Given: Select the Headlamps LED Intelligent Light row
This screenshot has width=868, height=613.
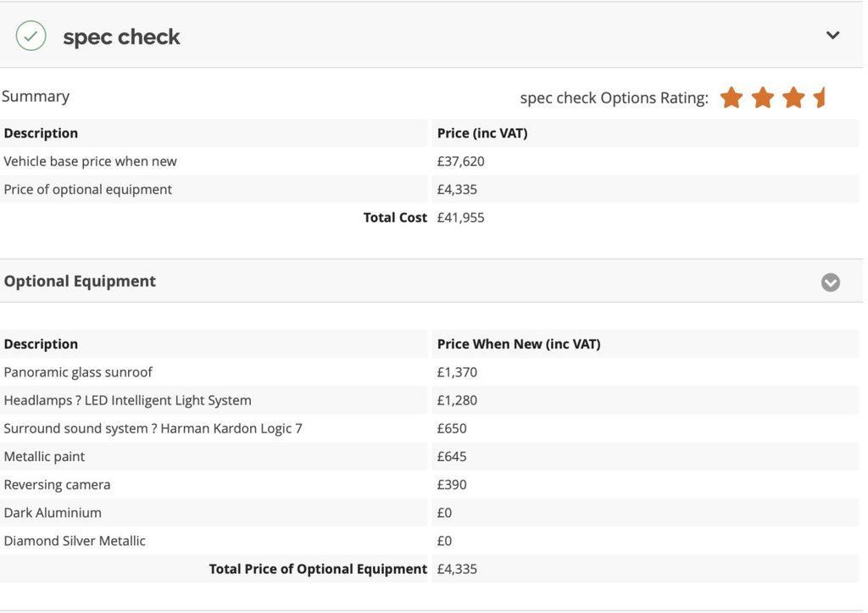Looking at the screenshot, I should pyautogui.click(x=127, y=400).
